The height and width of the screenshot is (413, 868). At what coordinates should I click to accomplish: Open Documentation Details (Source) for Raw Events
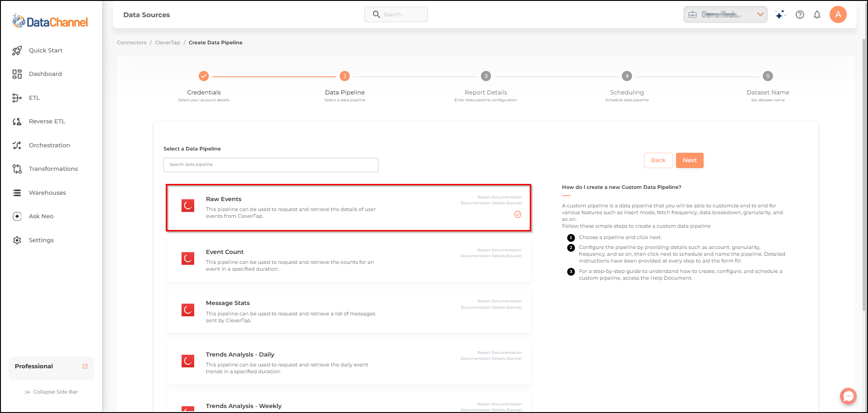pyautogui.click(x=491, y=203)
